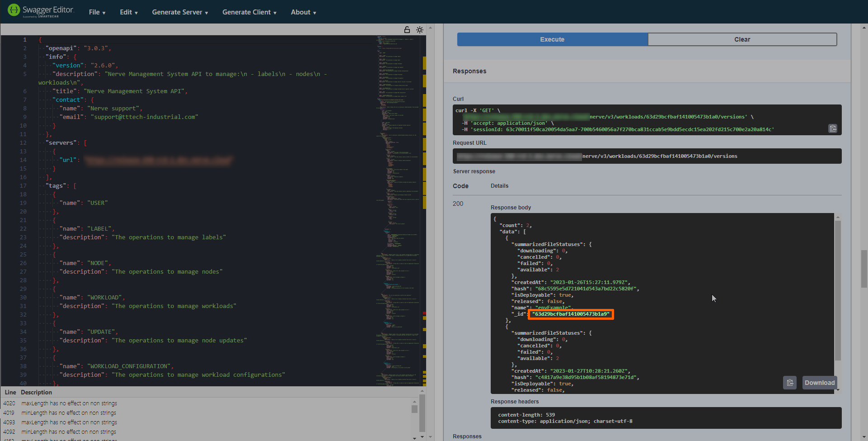
Task: Open the Generate Server dropdown
Action: (179, 12)
